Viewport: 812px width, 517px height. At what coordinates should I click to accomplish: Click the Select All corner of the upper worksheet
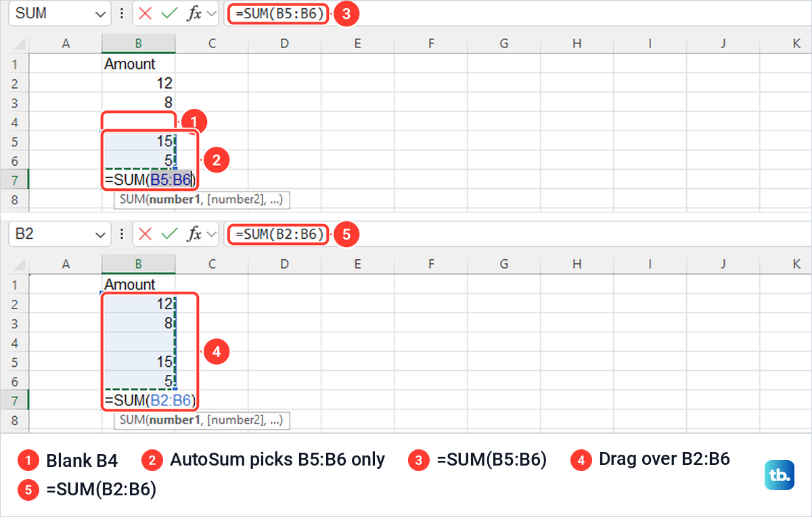click(20, 44)
